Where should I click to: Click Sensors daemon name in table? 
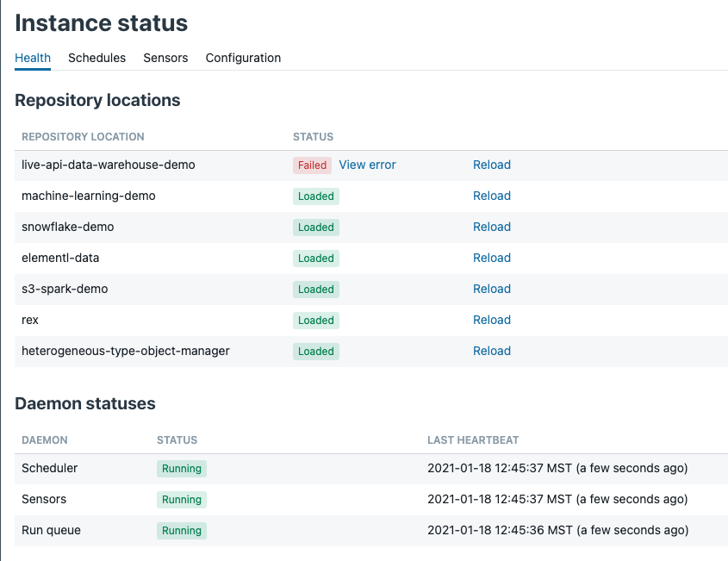coord(44,499)
